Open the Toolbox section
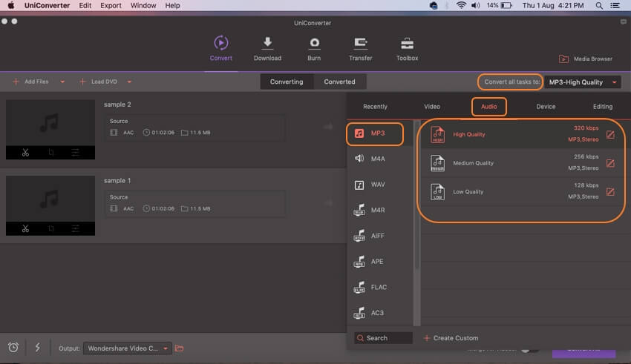Screen dimensions: 631x364 coord(407,49)
